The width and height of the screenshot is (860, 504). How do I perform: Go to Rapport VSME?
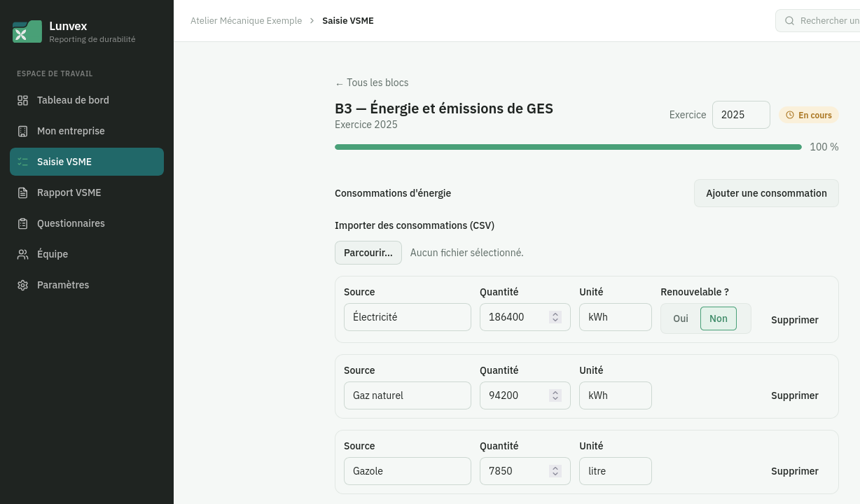[87, 192]
